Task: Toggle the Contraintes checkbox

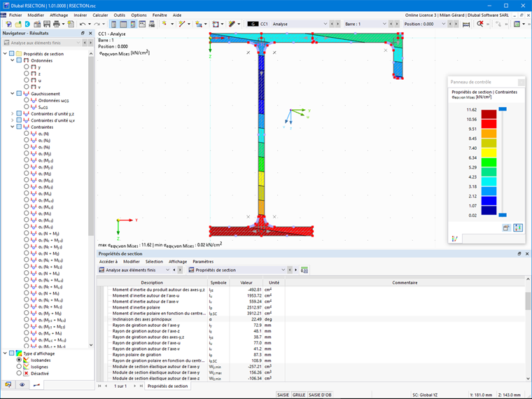Action: 19,127
